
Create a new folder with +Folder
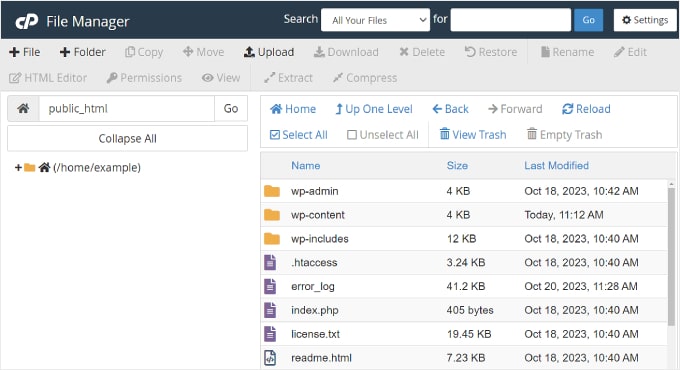tap(82, 52)
